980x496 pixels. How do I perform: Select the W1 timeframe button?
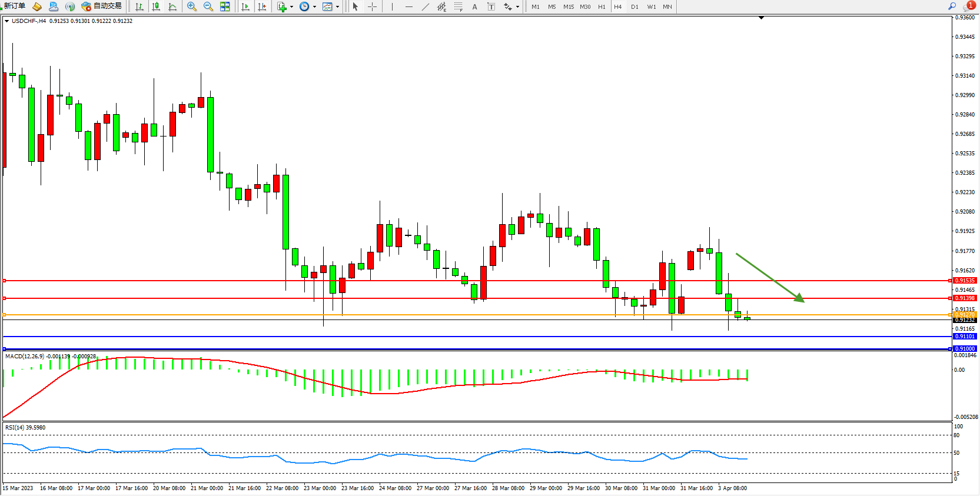[651, 6]
